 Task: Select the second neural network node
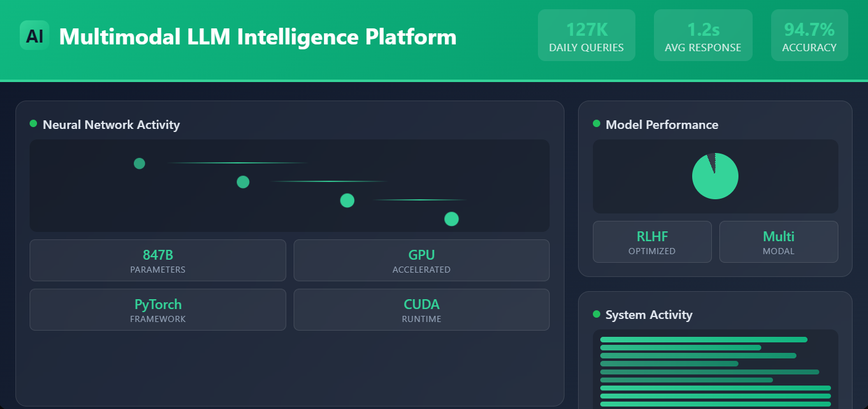click(243, 182)
